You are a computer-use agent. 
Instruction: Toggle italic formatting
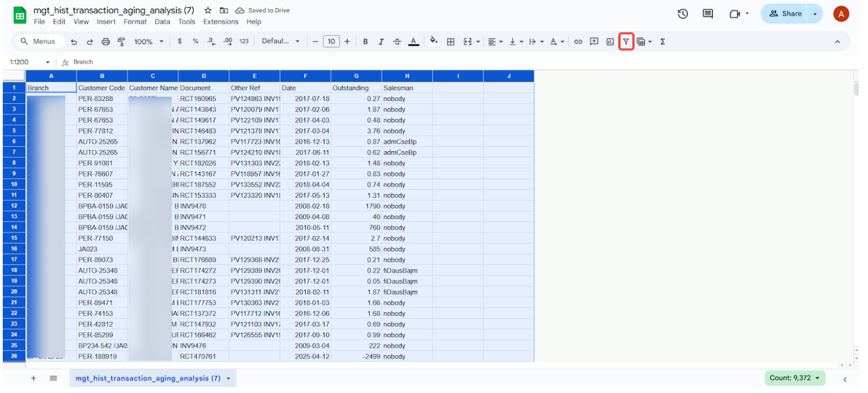point(381,42)
